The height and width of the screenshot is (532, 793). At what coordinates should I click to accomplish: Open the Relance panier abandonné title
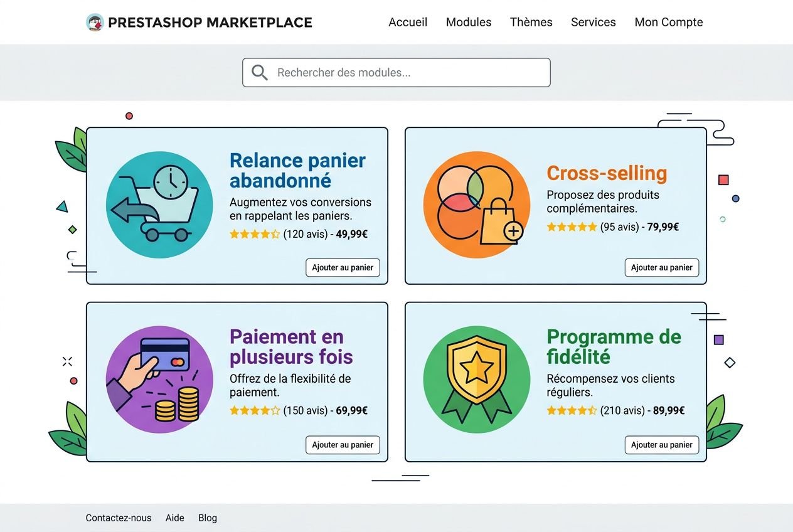pos(297,171)
